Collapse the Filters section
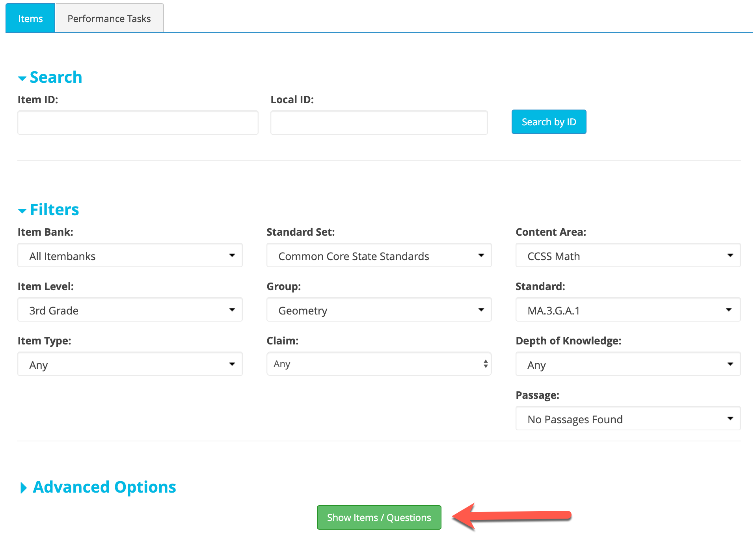Image resolution: width=756 pixels, height=547 pixels. [x=48, y=210]
